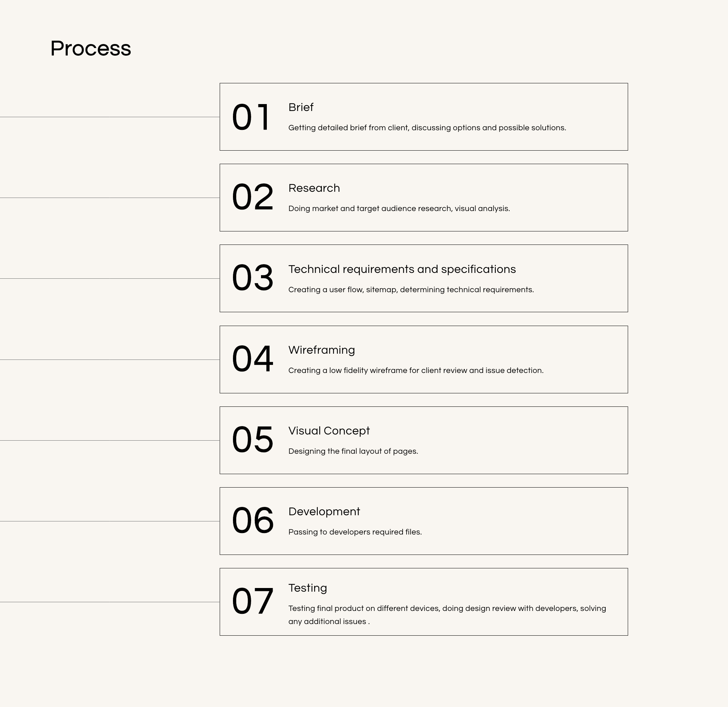This screenshot has height=707, width=728.
Task: Select the 01 step number
Action: [251, 117]
